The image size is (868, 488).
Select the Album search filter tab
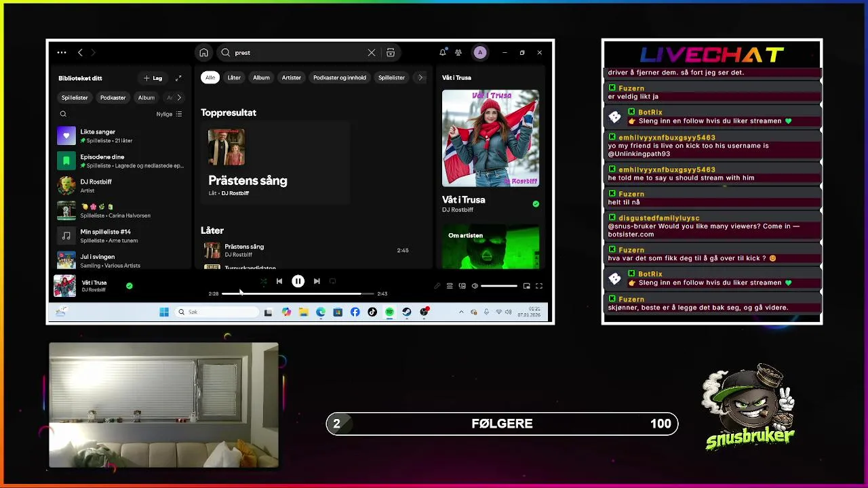click(261, 77)
